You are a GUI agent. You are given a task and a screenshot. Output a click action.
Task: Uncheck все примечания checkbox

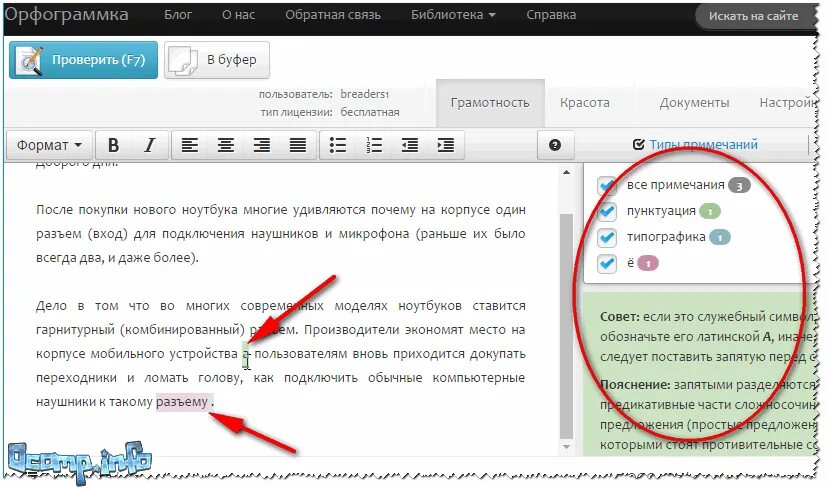point(607,185)
